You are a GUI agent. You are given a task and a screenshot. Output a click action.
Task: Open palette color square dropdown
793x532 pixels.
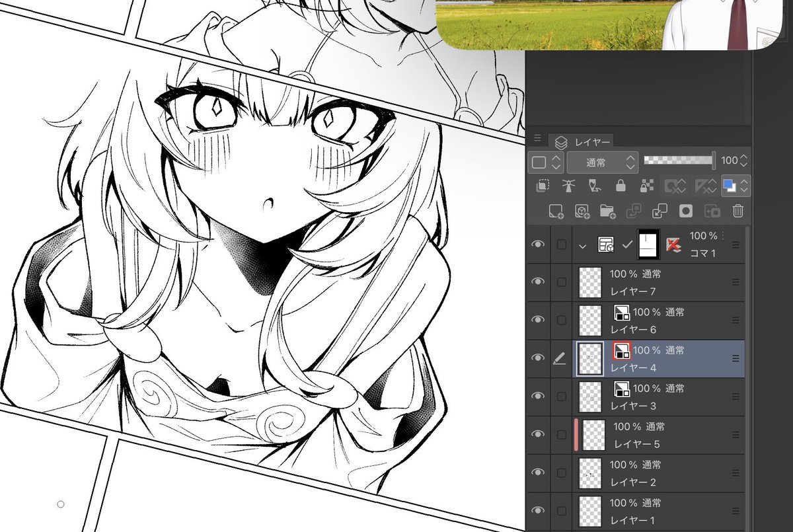point(547,162)
